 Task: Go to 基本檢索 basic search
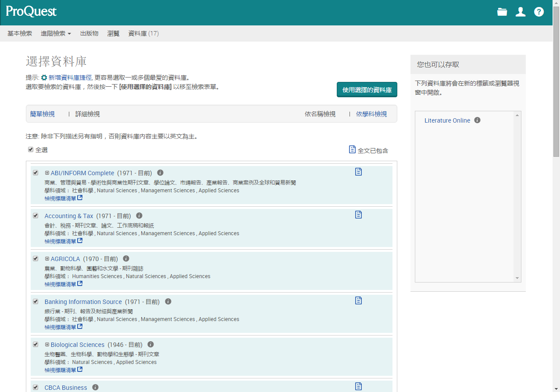(x=20, y=33)
